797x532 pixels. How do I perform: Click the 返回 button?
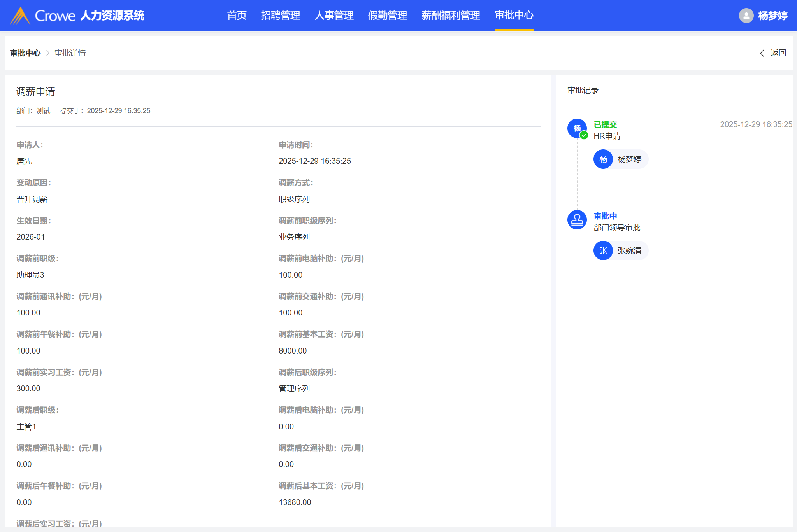pyautogui.click(x=778, y=53)
